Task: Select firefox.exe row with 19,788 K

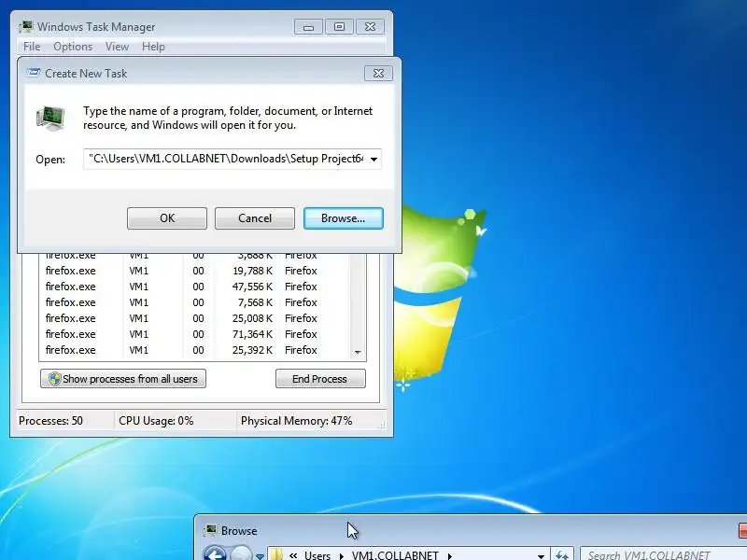Action: click(x=194, y=271)
